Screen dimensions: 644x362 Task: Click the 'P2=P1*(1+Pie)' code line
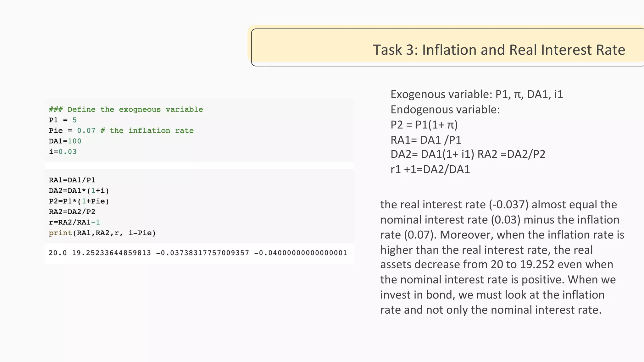(x=79, y=201)
